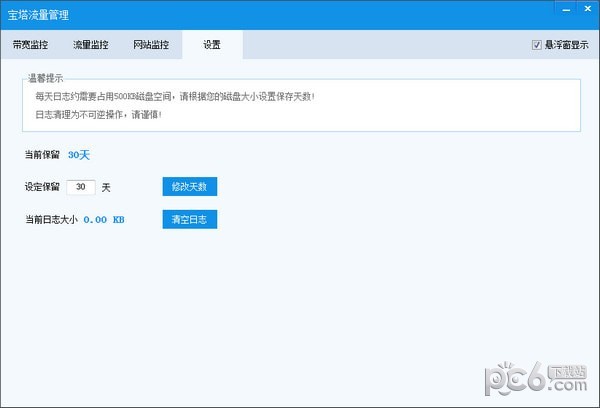Select the 网站监控 tab
Screen dimensions: 600x408
click(x=151, y=45)
